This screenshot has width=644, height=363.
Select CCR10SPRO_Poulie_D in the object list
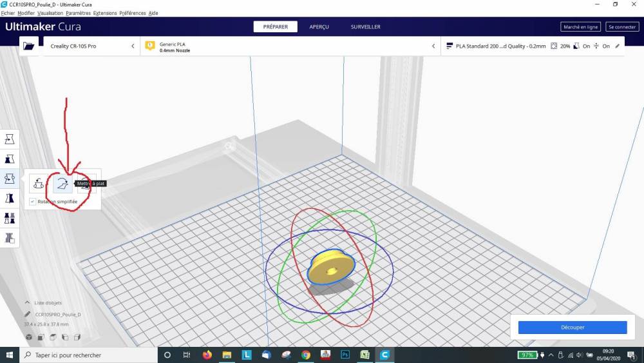point(58,315)
